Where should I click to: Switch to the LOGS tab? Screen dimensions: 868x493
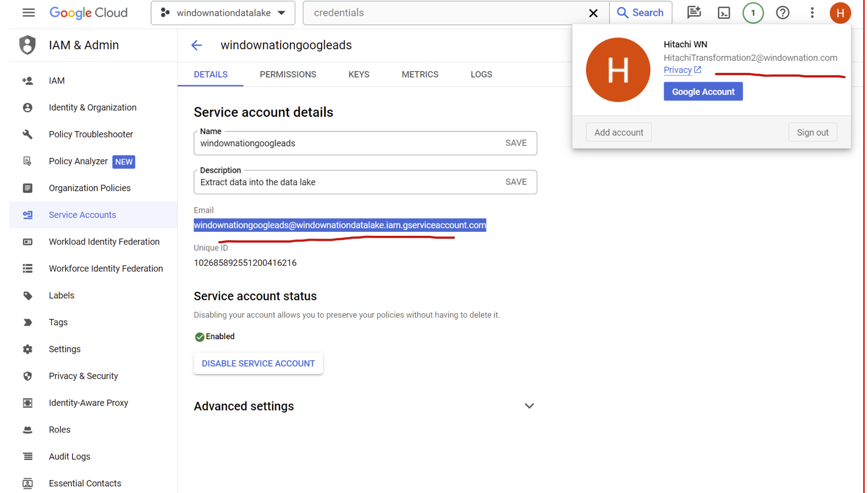click(482, 74)
